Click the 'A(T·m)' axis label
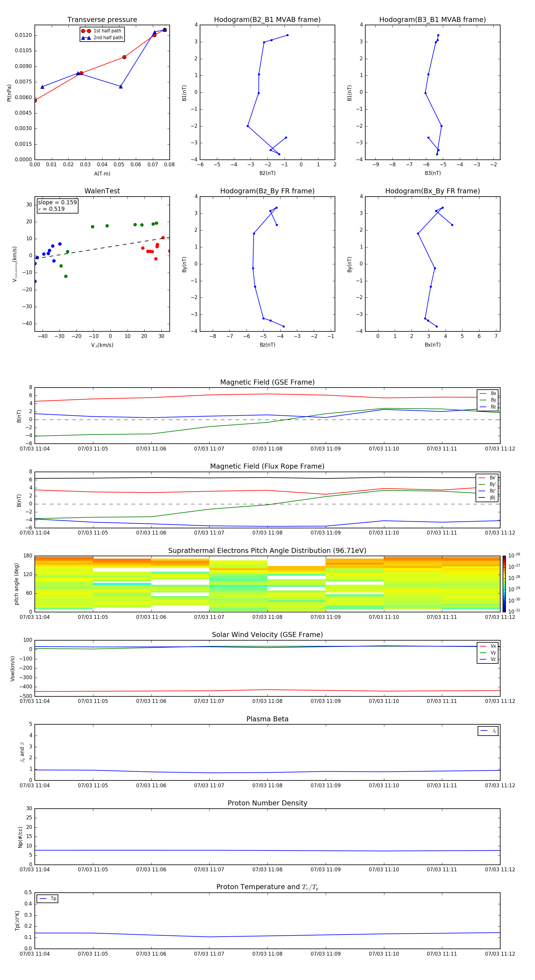The image size is (535, 980). pyautogui.click(x=102, y=174)
